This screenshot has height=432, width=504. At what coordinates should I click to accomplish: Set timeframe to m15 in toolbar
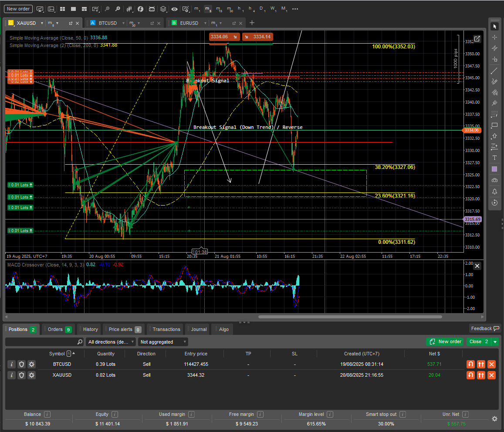[219, 9]
